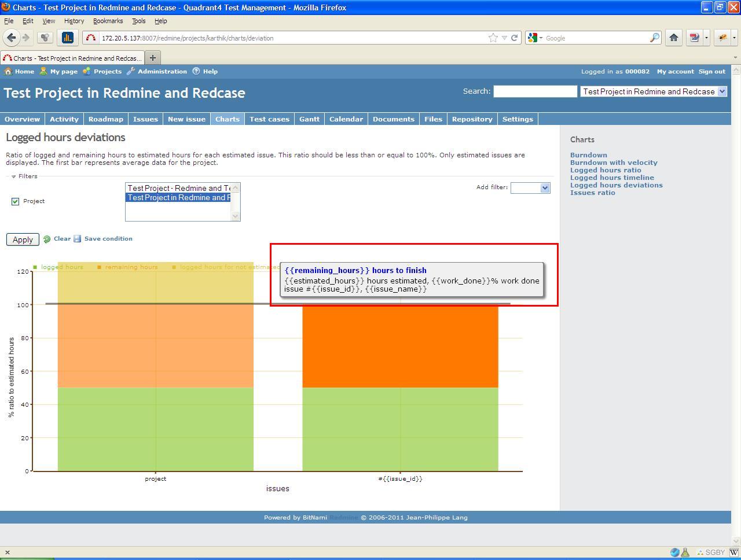Switch to the Issues tab
Viewport: 741px width, 560px height.
[145, 119]
